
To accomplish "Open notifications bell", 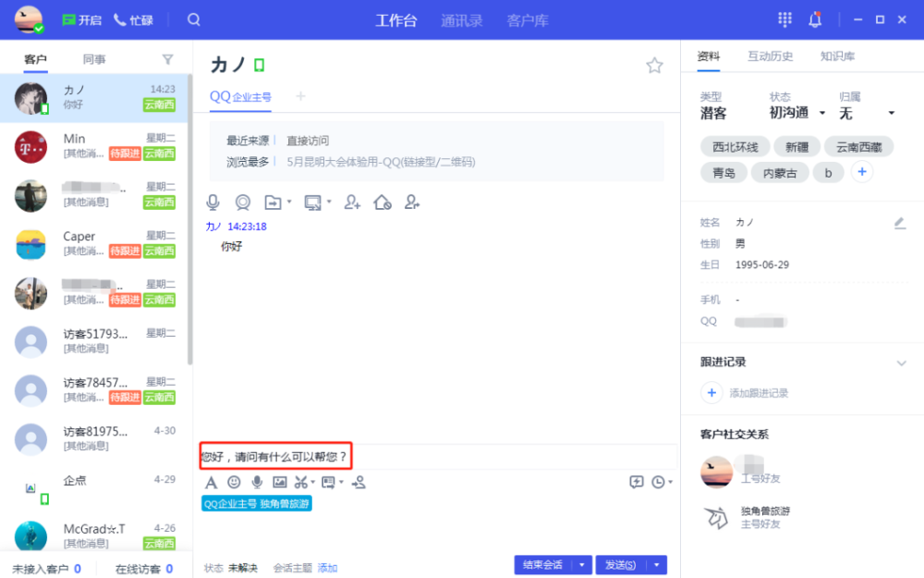I will pyautogui.click(x=815, y=19).
